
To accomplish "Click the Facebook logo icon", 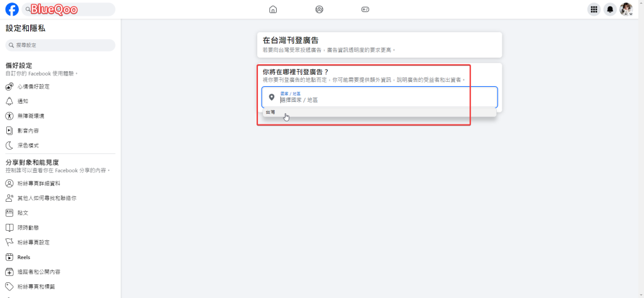I will 11,9.
